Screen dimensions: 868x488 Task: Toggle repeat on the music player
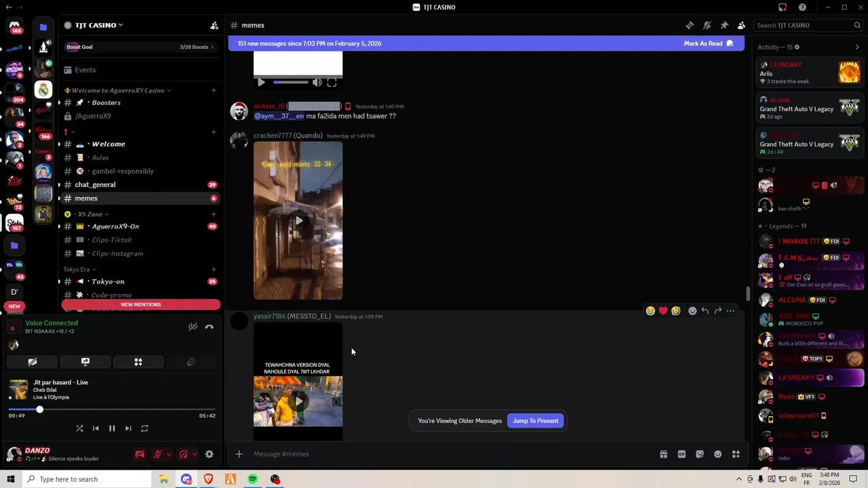point(144,428)
